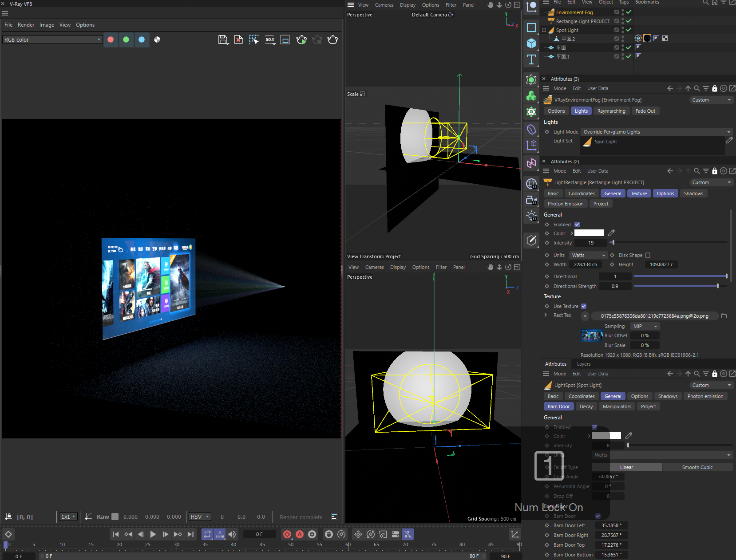Open the Shadows tab of Rectangle Light

693,193
